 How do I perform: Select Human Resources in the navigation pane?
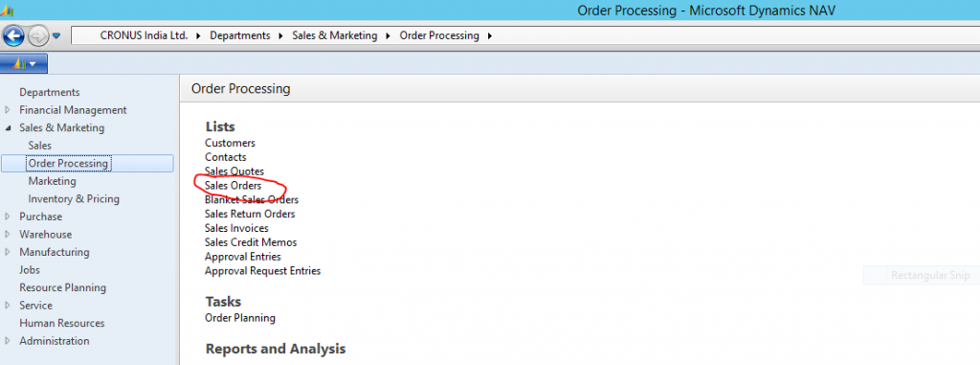pyautogui.click(x=62, y=323)
